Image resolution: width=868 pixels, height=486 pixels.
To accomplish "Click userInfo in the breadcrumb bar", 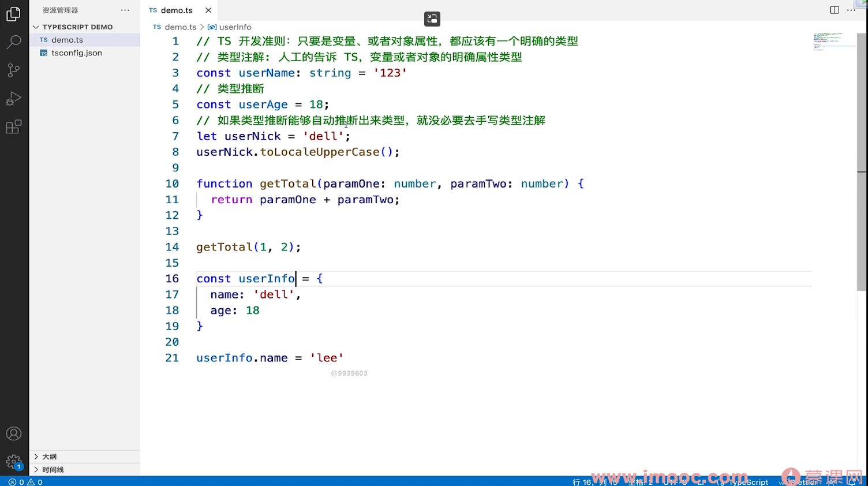I will tap(234, 27).
